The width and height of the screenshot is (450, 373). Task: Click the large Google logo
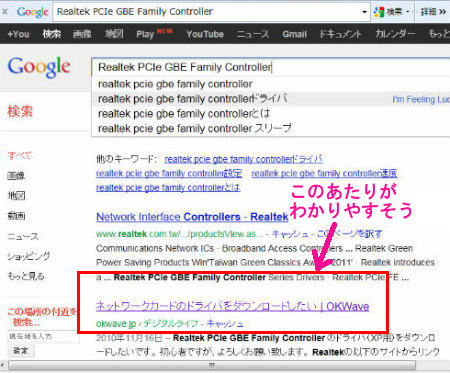click(39, 67)
